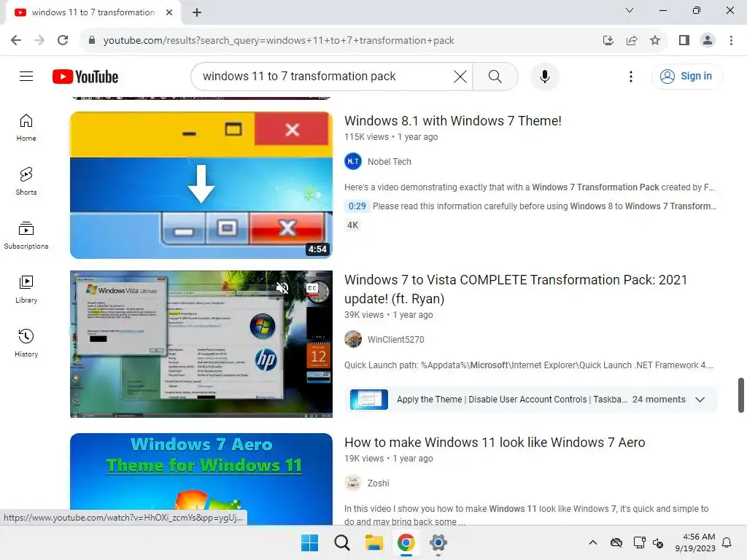Toggle the Chrome side panel
The height and width of the screenshot is (560, 747).
tap(684, 40)
